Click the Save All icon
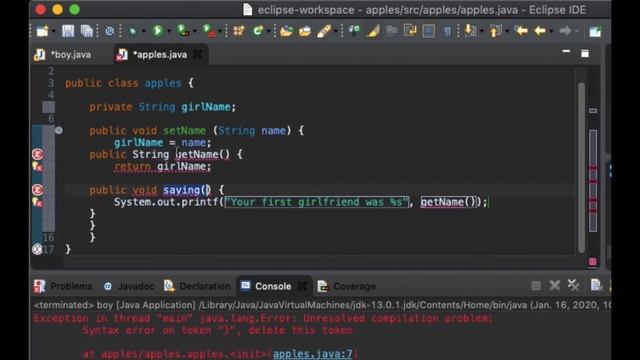 (x=87, y=31)
